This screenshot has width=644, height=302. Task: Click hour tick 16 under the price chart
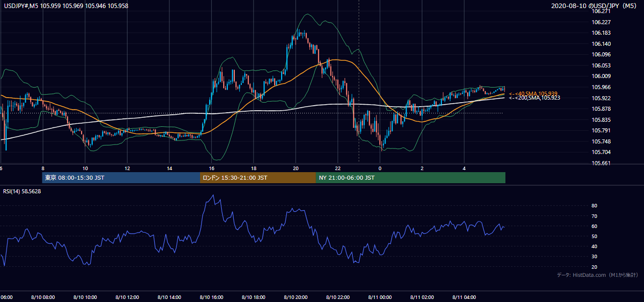pos(212,168)
